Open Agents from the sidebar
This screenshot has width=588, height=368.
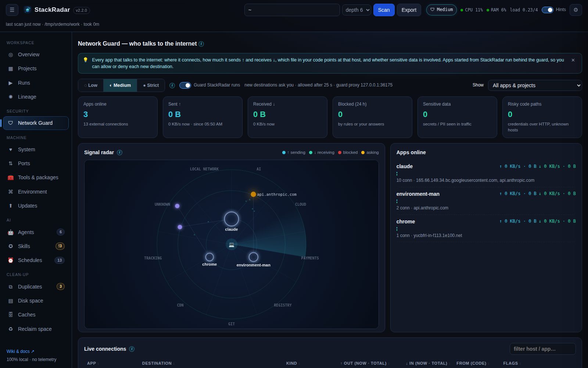pos(36,232)
